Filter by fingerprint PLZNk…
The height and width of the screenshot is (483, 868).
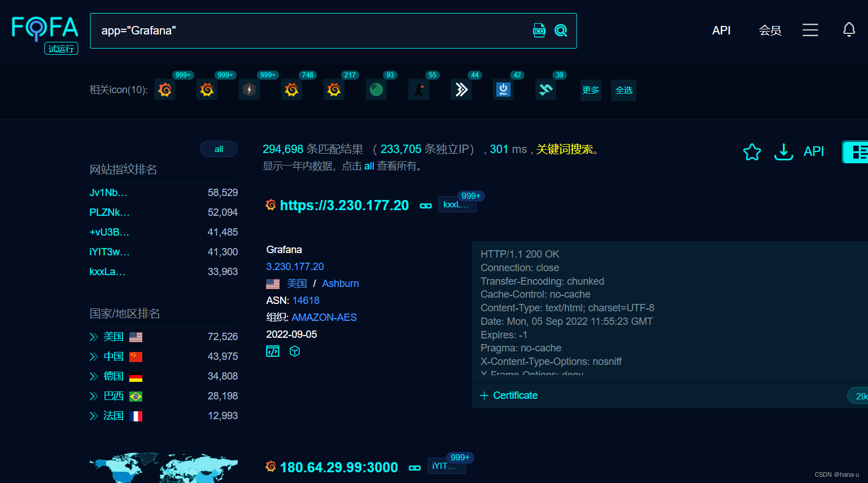(110, 212)
